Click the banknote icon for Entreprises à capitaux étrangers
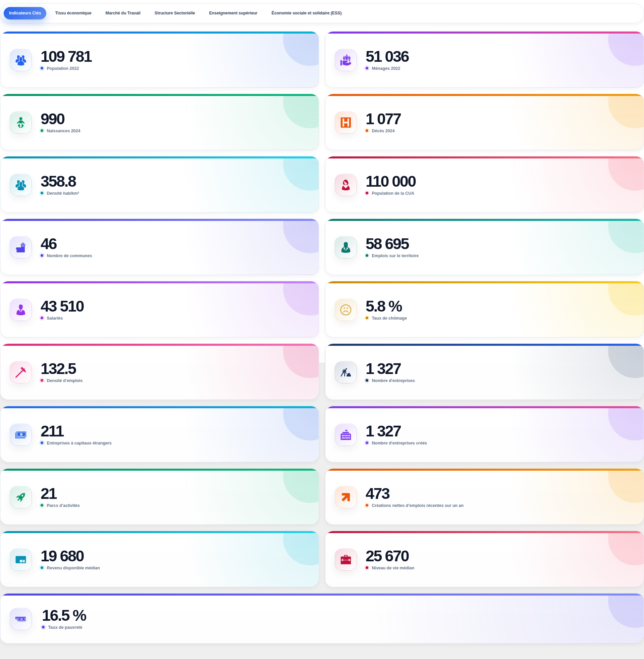Image resolution: width=644 pixels, height=659 pixels. pyautogui.click(x=21, y=435)
